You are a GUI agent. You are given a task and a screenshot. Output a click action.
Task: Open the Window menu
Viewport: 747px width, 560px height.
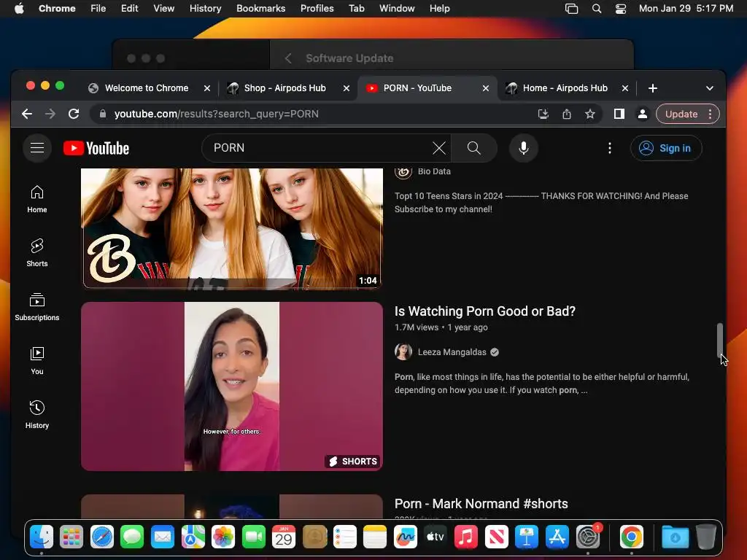click(397, 9)
